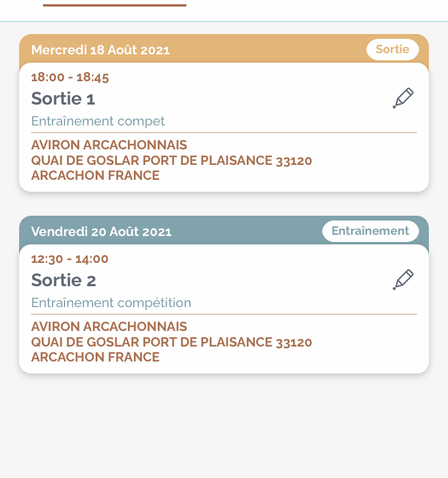Open AVIRON ARCACHONNAIS address in first card

[109, 145]
